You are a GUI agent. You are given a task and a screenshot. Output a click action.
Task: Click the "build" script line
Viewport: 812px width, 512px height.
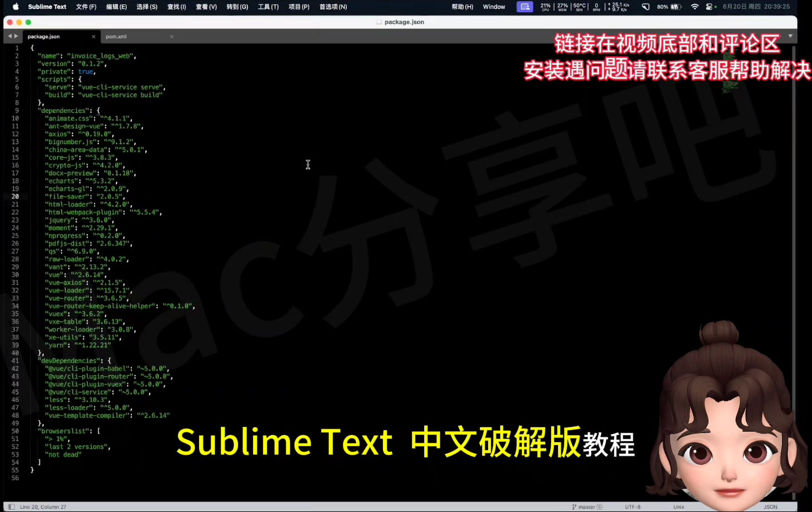(104, 95)
